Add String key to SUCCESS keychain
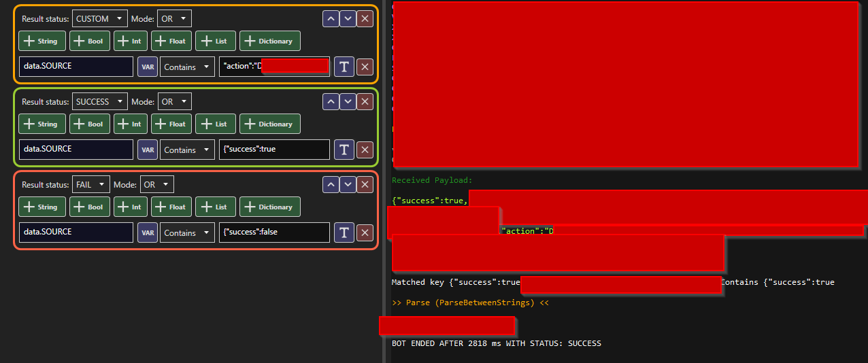This screenshot has height=363, width=868. [42, 124]
